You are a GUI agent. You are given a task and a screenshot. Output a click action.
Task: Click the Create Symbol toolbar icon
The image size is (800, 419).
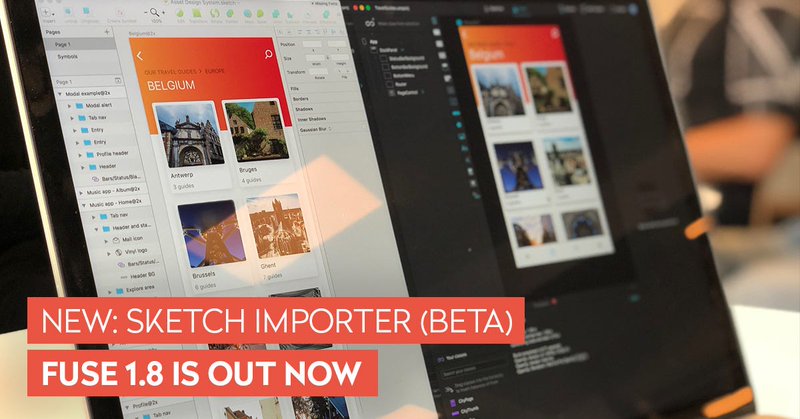click(120, 12)
